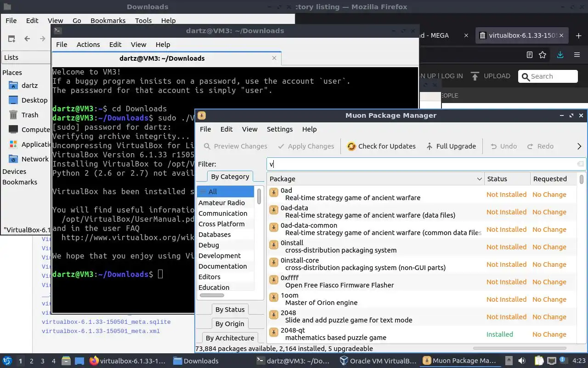588x368 pixels.
Task: Click the UPLOAD button on the web page
Action: (491, 76)
